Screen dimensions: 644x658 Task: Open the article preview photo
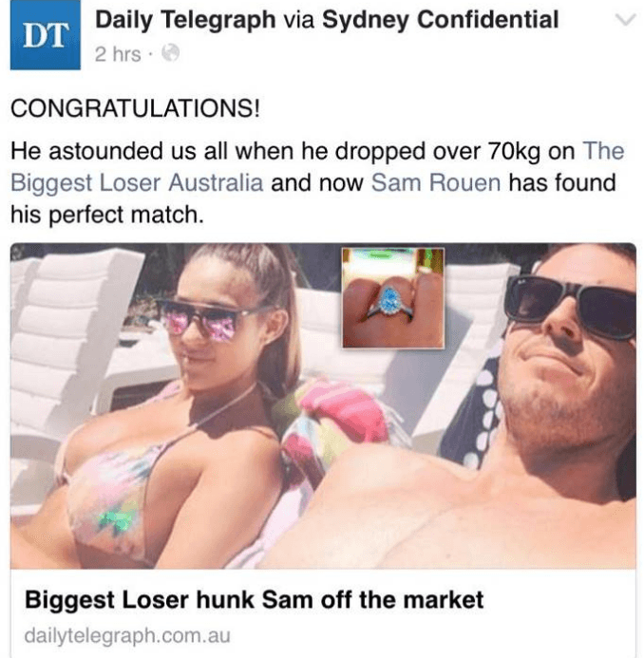(323, 405)
